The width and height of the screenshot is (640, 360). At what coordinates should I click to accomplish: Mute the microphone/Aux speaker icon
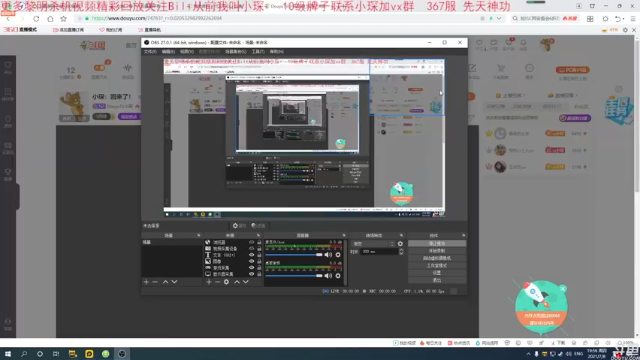tap(328, 255)
